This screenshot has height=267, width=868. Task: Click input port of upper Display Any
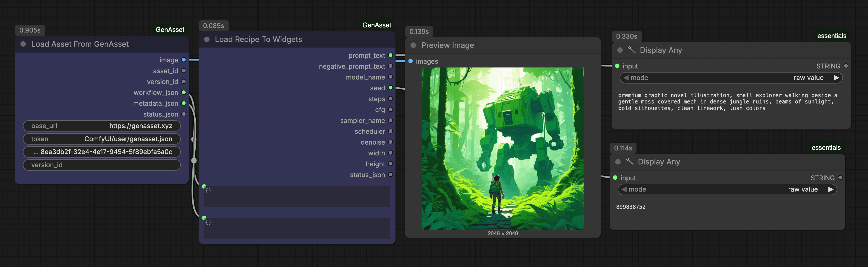[x=617, y=66]
